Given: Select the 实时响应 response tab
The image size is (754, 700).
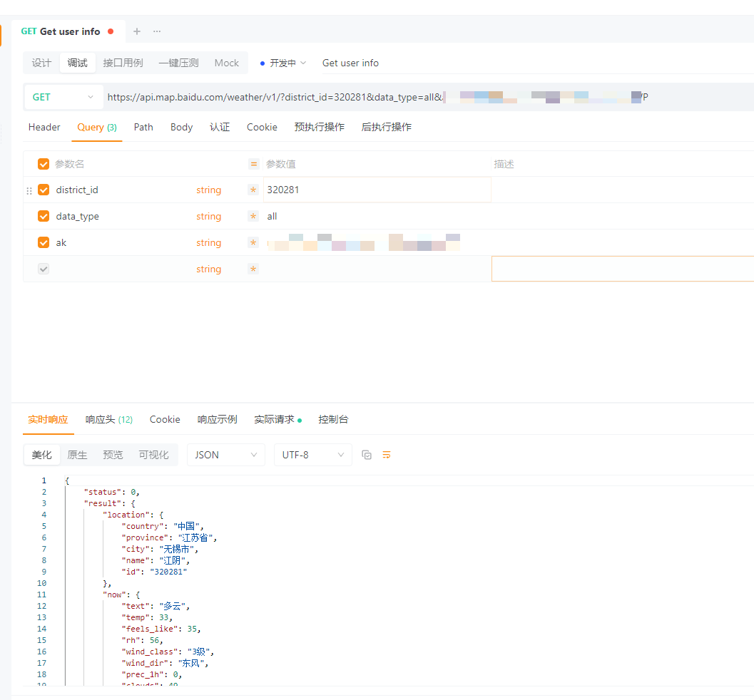Looking at the screenshot, I should coord(48,419).
